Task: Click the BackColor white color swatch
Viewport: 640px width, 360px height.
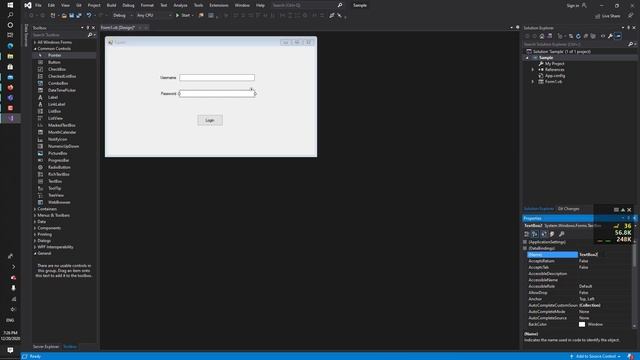Action: point(582,324)
